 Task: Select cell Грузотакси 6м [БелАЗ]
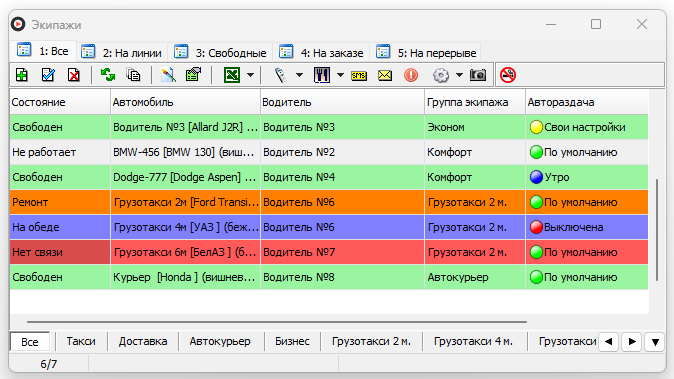point(185,252)
